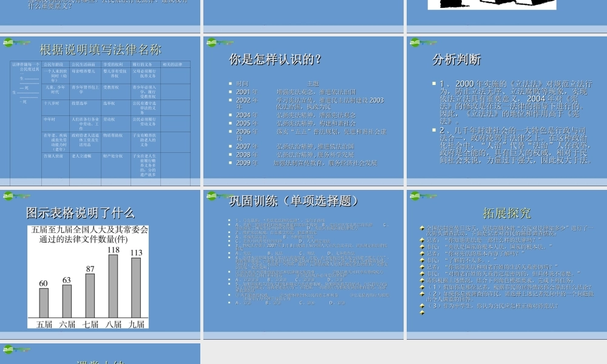Click the gray bar above 七届

pos(90,296)
